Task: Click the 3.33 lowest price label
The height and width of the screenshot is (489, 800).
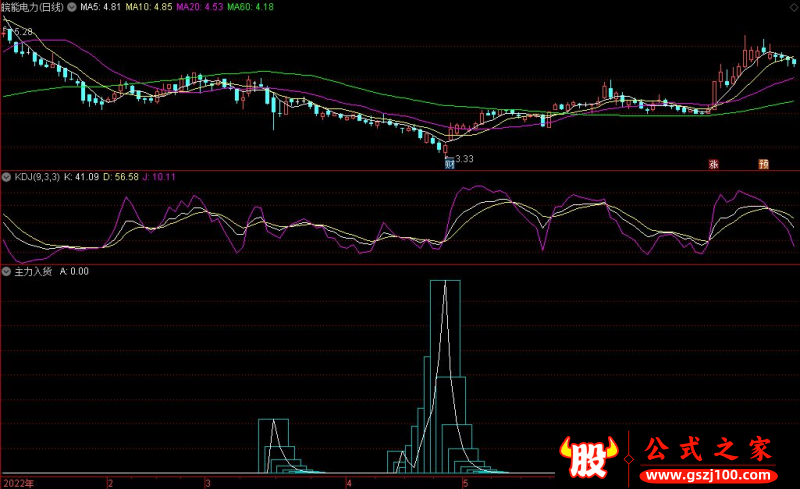Action: 464,159
